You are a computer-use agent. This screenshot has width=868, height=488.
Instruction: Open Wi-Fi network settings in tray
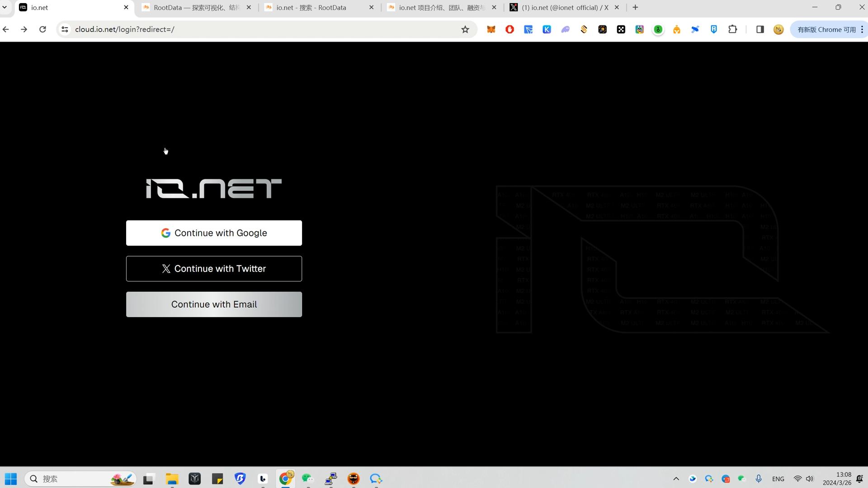click(x=798, y=479)
